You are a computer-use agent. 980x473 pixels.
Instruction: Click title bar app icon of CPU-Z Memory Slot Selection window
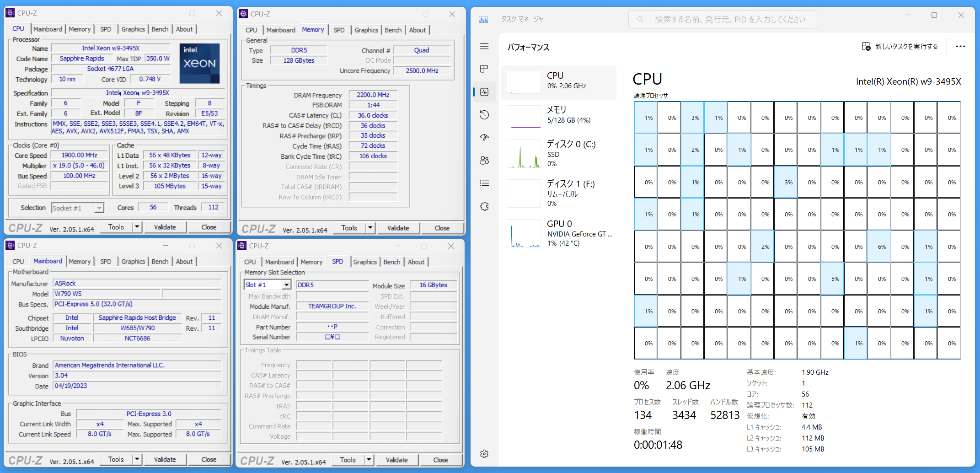click(x=242, y=246)
